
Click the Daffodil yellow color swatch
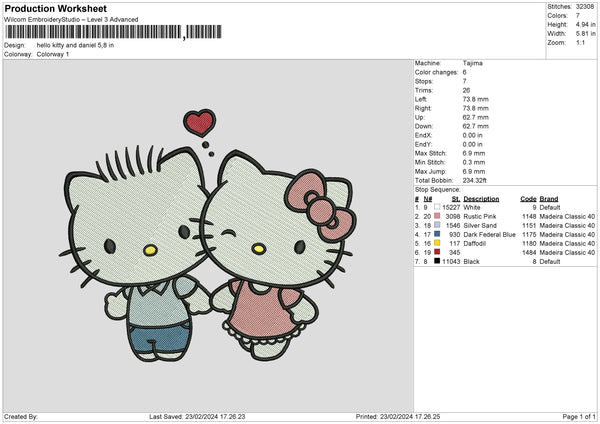(437, 243)
